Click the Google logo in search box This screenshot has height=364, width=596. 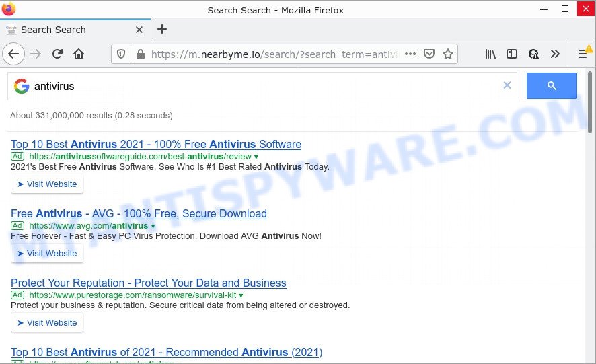pos(22,86)
